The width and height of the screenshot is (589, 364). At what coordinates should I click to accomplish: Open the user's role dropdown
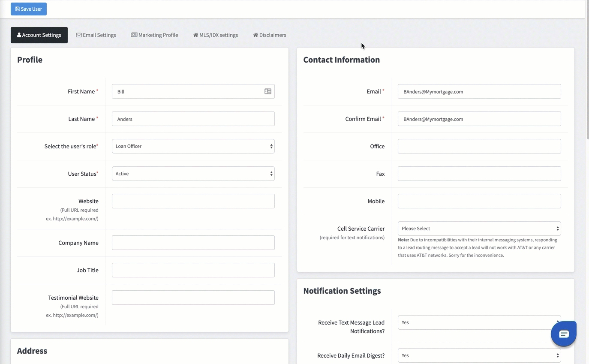pos(193,146)
